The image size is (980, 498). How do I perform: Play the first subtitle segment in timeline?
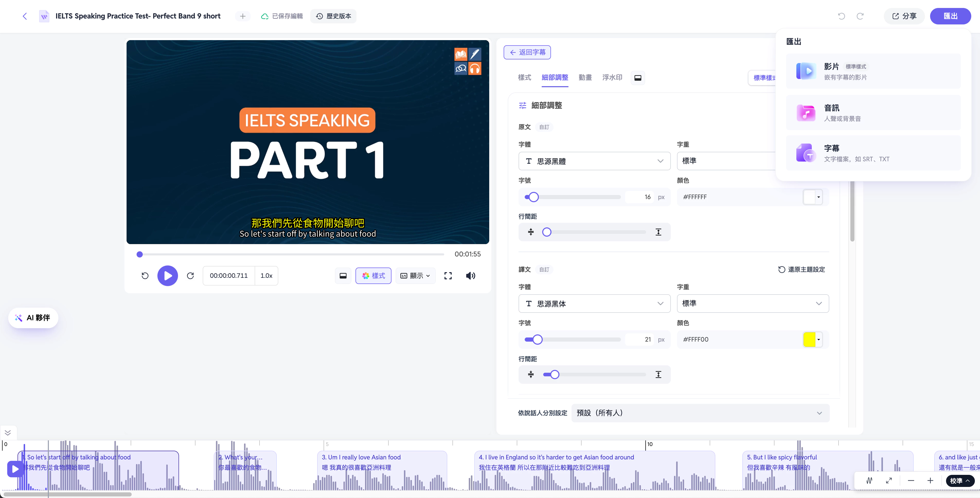[x=15, y=469]
